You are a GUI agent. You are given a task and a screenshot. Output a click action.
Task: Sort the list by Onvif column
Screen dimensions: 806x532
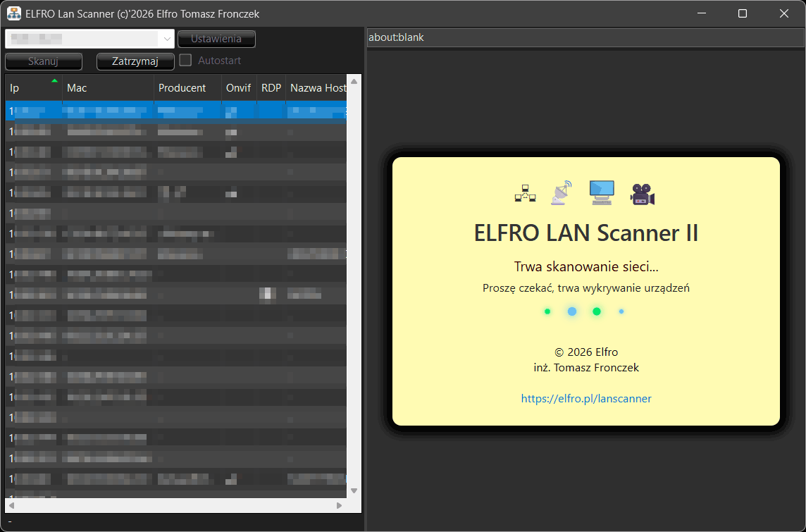tap(238, 88)
